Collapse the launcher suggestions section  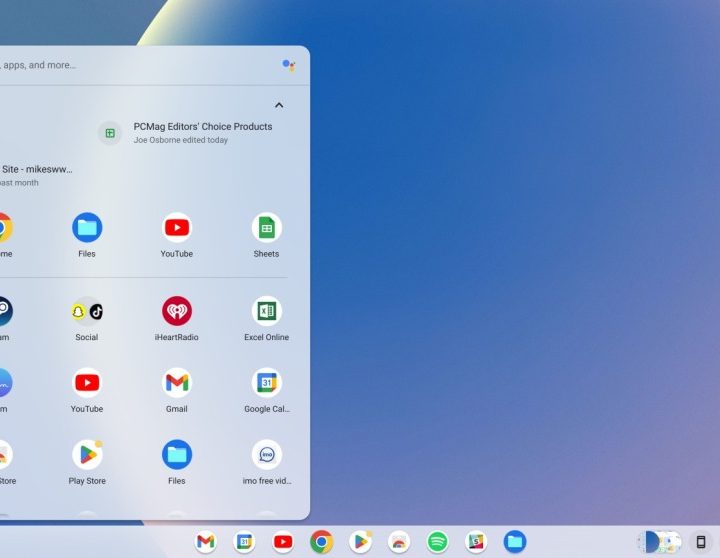click(279, 105)
